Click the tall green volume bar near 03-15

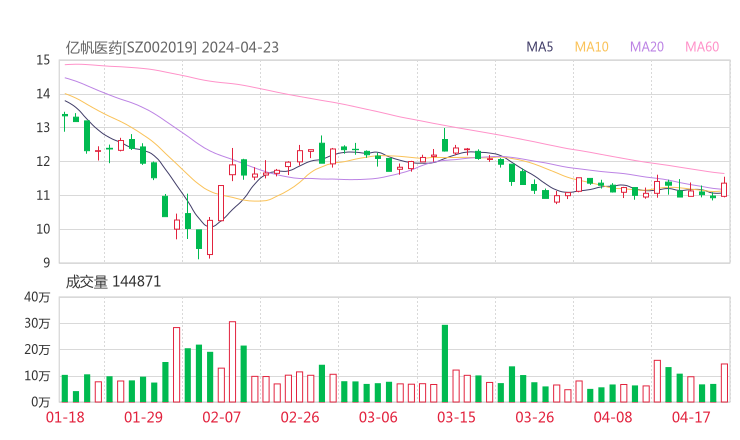coord(445,364)
